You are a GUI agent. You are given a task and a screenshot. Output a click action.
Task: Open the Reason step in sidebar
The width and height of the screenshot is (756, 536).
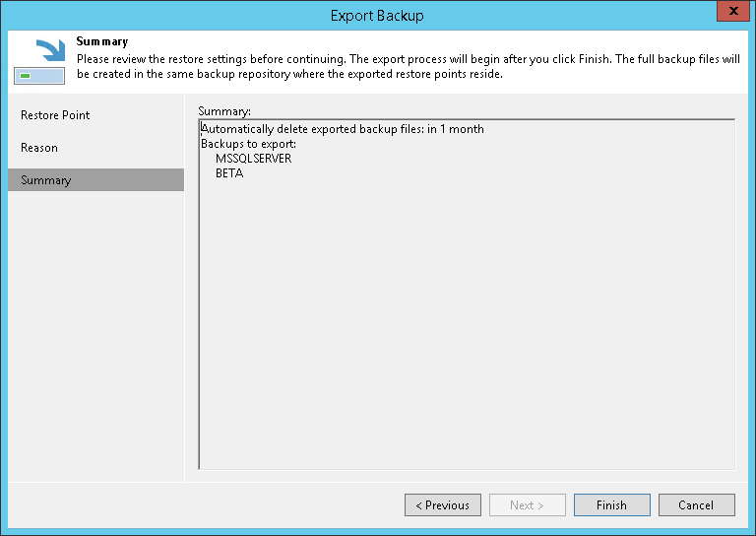pyautogui.click(x=39, y=148)
